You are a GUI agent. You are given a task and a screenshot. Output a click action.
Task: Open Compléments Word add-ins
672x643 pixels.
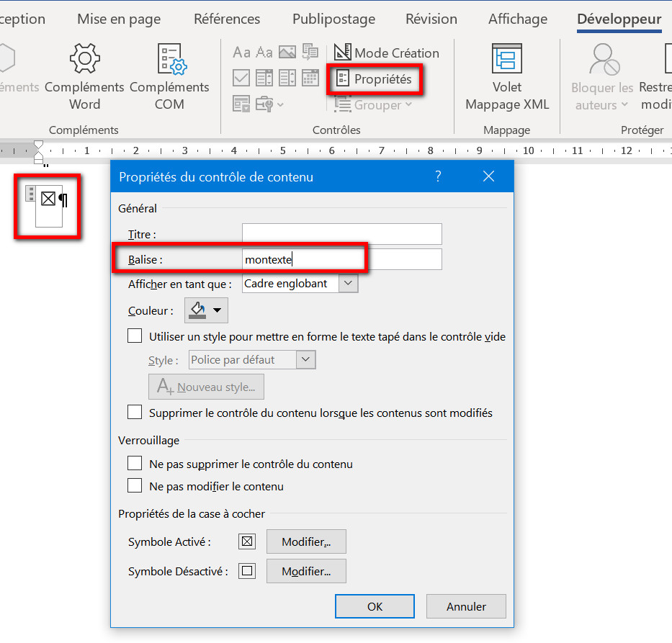pos(84,76)
